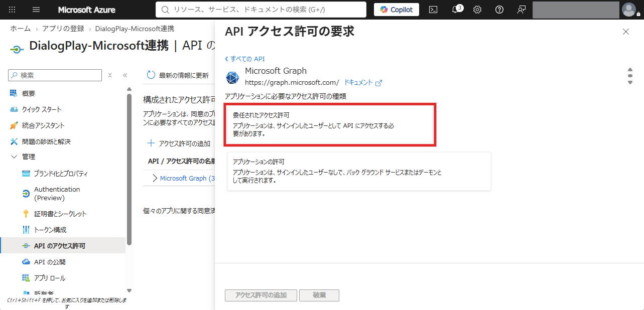Open portal settings gear
Screen dimensions: 644x310
(477, 10)
